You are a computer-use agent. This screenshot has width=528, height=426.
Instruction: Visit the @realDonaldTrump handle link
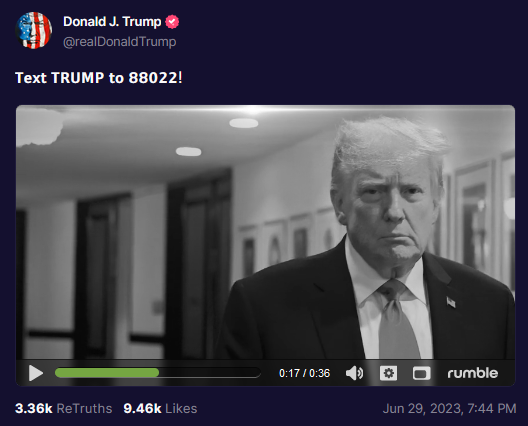[120, 42]
